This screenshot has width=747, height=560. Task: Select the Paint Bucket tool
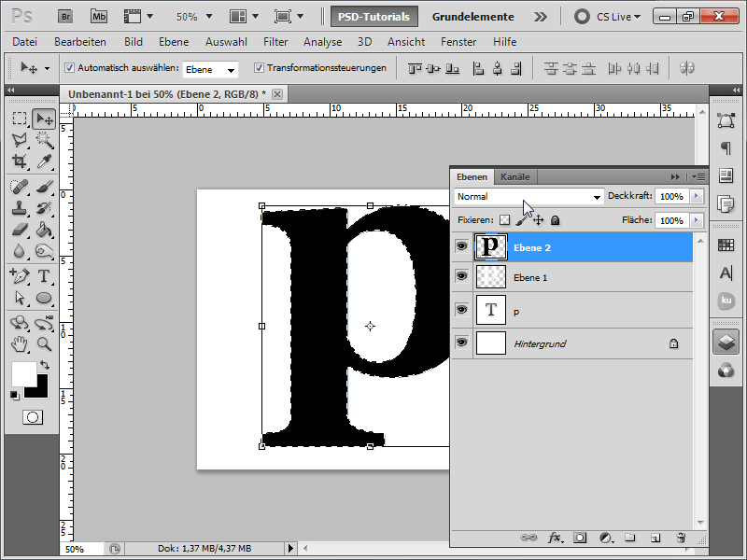(x=44, y=230)
